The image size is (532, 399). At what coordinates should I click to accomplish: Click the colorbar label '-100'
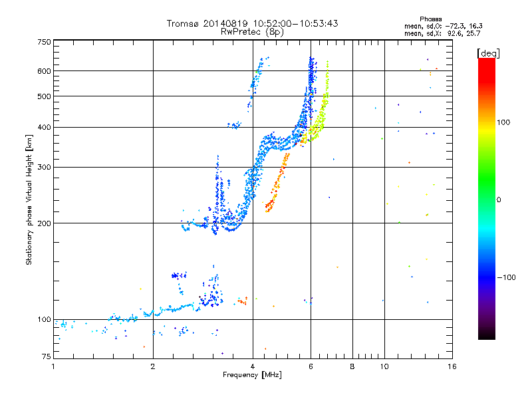[x=507, y=277]
